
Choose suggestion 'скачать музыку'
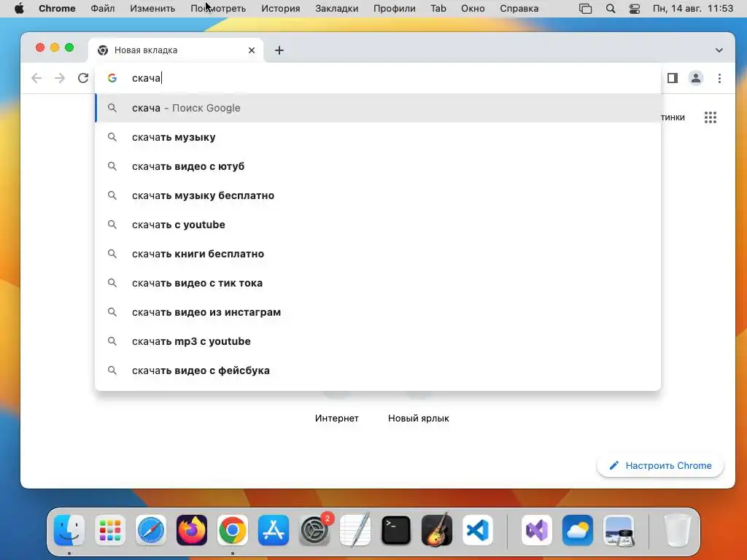point(378,137)
